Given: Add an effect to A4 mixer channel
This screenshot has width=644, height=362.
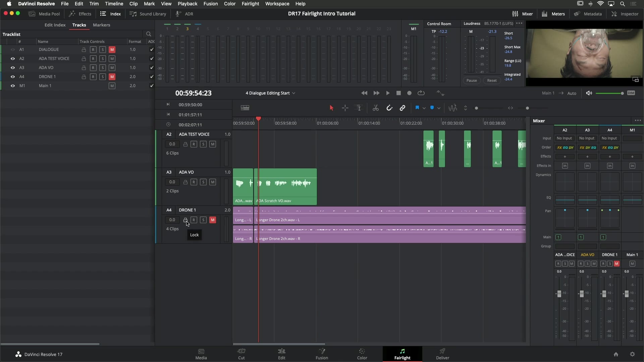Looking at the screenshot, I should point(610,157).
